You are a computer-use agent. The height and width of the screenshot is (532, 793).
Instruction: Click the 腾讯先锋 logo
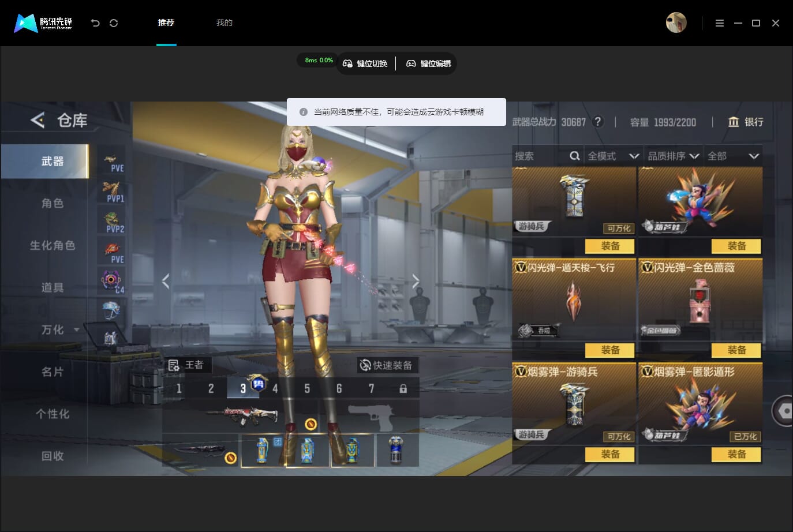click(43, 23)
